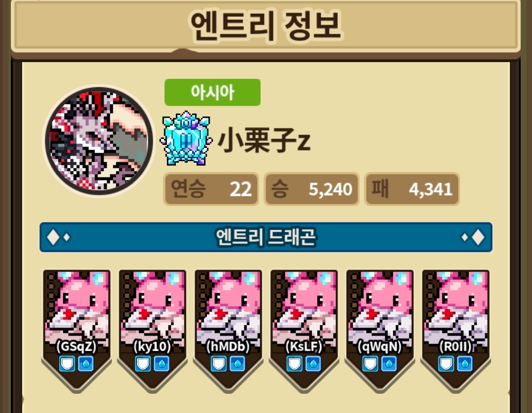Tap the shield icon under (qWqN)

(370, 364)
